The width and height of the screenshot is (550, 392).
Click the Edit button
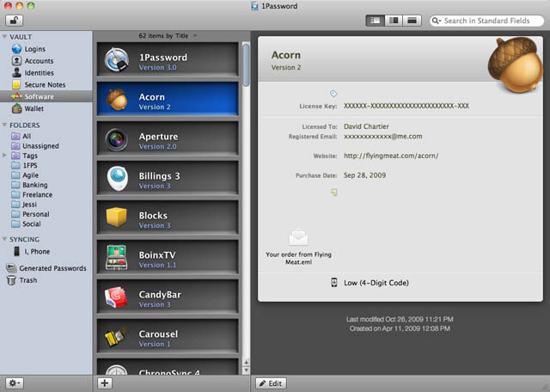(x=271, y=383)
